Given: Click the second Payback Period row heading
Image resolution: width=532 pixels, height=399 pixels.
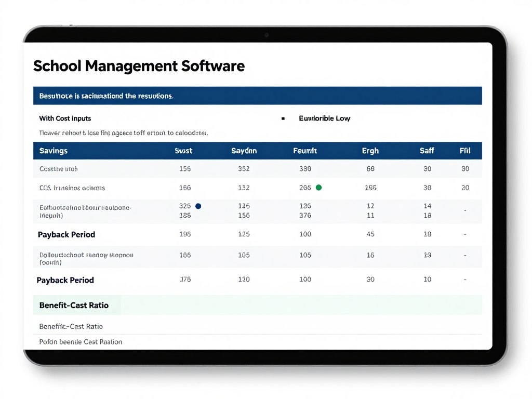Looking at the screenshot, I should [65, 280].
